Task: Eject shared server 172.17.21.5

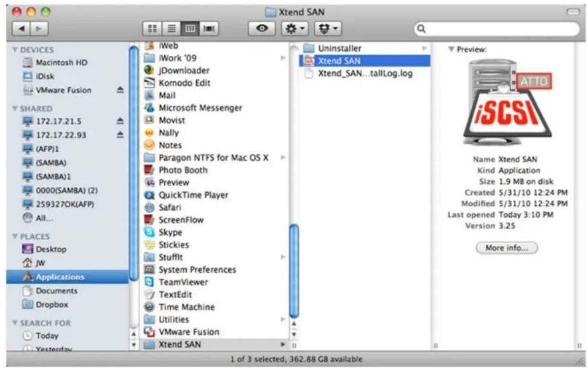Action: click(x=120, y=121)
